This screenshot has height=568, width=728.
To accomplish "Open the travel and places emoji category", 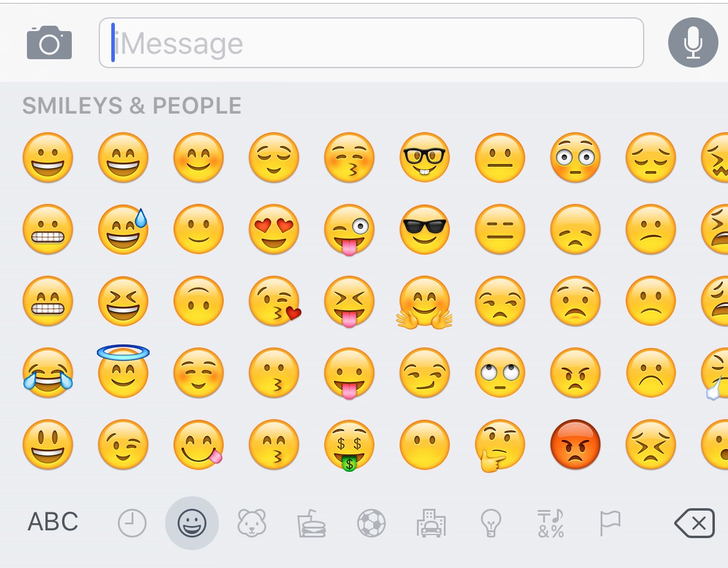I will pos(431,523).
